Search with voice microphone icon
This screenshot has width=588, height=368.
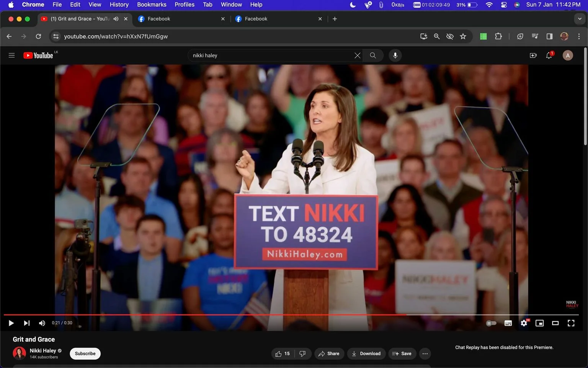tap(395, 56)
